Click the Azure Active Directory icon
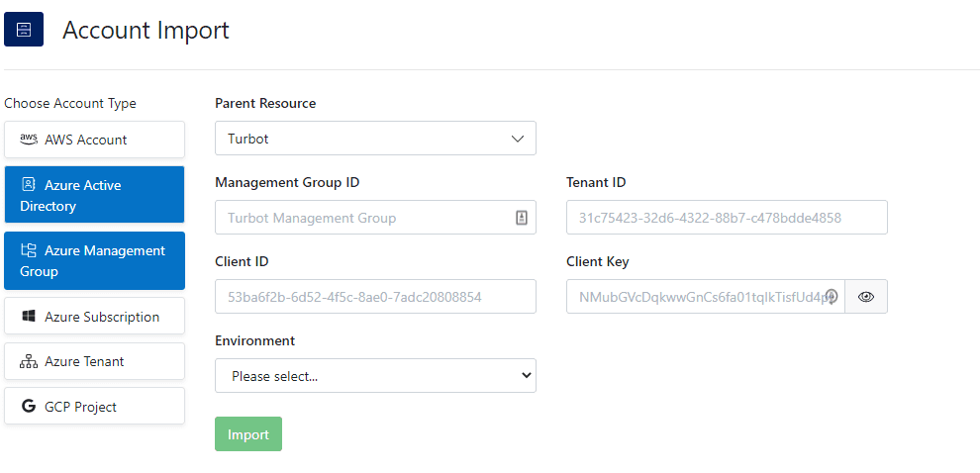Image resolution: width=980 pixels, height=473 pixels. click(29, 184)
